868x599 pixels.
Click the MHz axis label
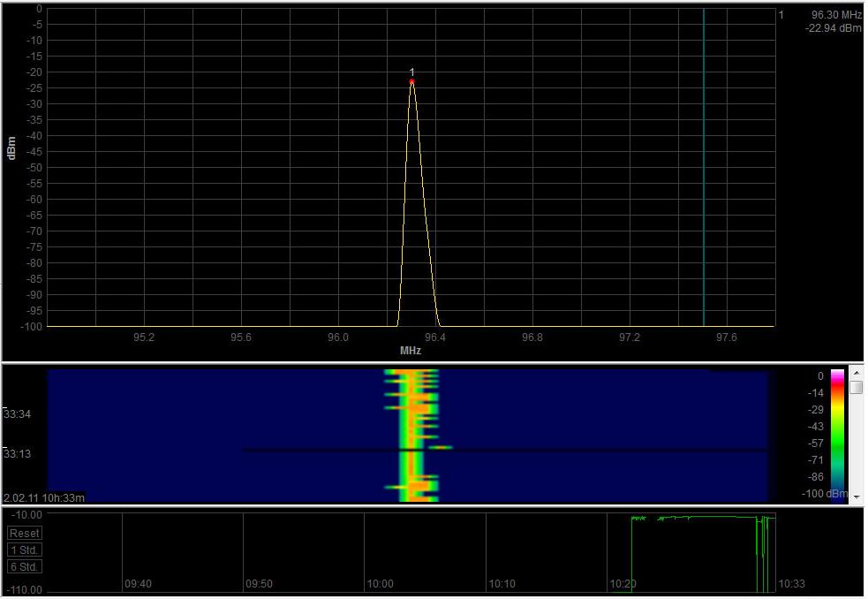pyautogui.click(x=411, y=351)
